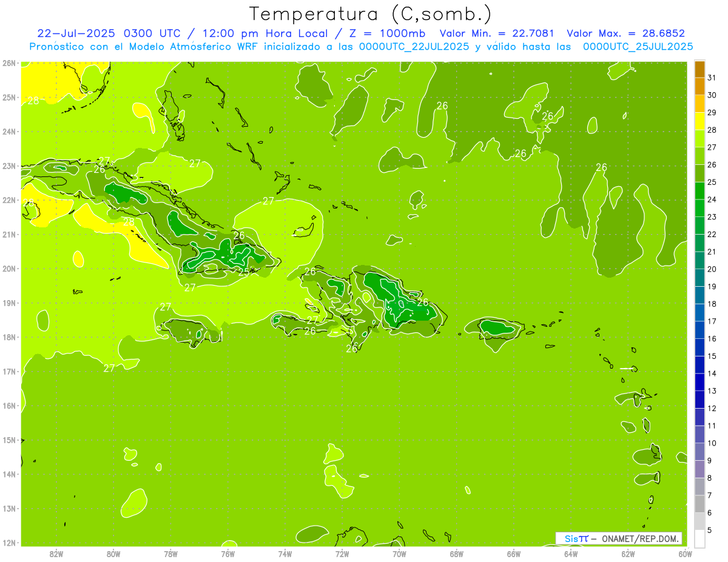Click the "74W" longitude axis label

click(x=285, y=554)
